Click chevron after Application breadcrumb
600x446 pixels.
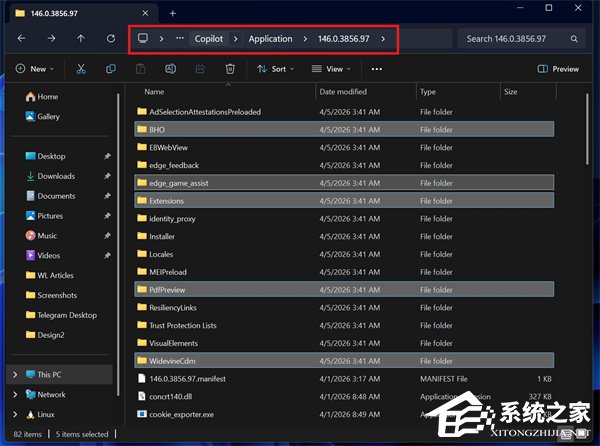coord(305,39)
